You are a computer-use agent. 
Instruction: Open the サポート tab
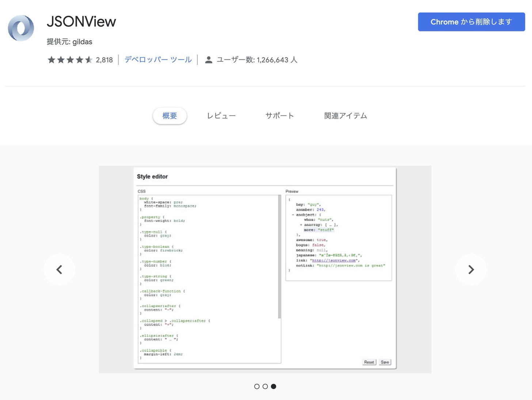[x=280, y=116]
